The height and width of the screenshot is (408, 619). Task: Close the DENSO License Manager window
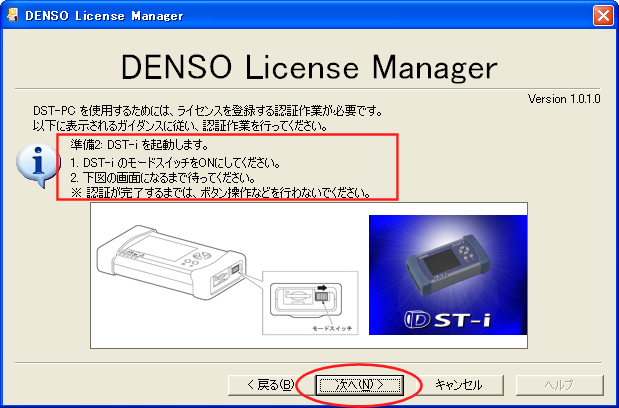603,16
